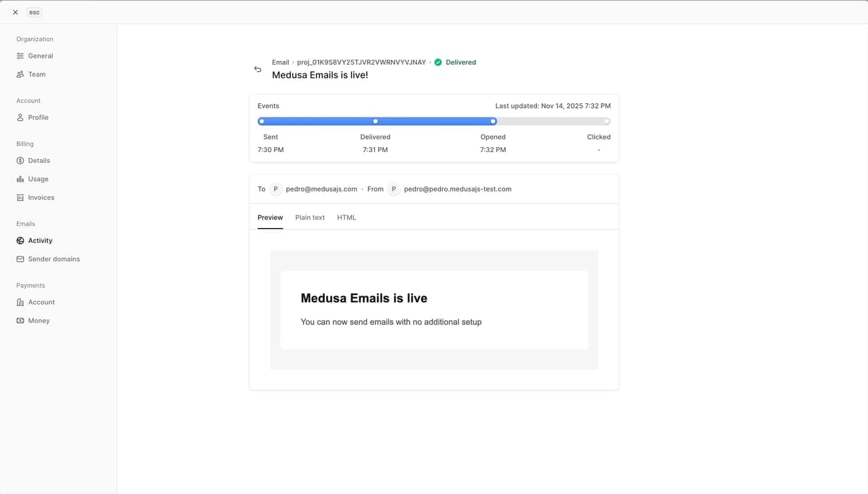
Task: Click the preview body text about additional setup
Action: click(391, 322)
